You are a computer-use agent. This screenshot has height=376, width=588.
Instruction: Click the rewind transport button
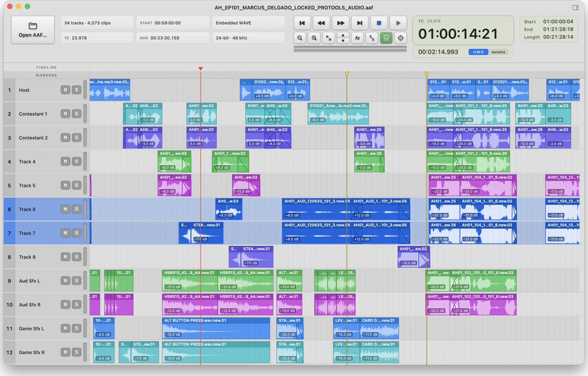321,23
